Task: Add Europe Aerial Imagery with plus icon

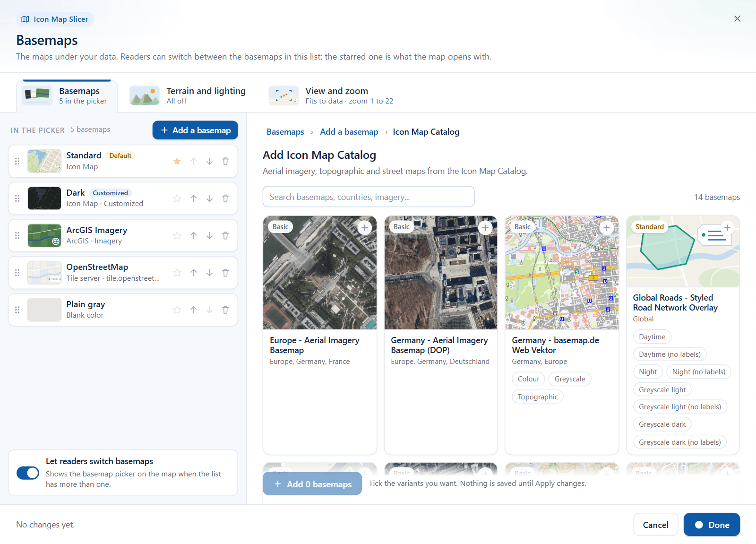Action: coord(364,228)
